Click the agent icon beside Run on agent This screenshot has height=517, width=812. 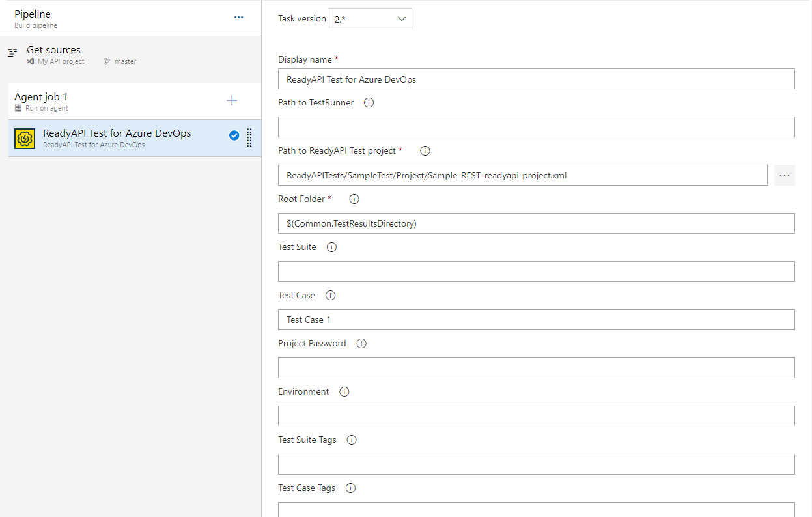18,108
